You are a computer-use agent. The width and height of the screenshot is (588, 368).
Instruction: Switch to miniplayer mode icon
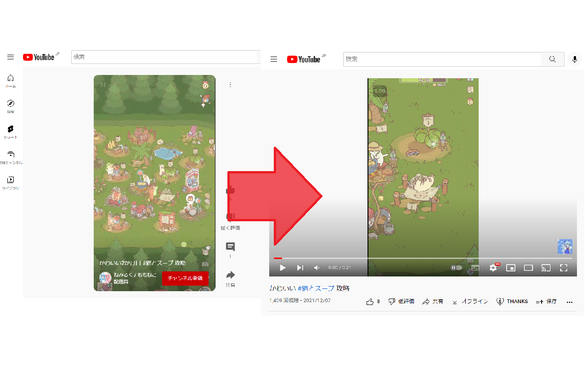click(x=510, y=267)
